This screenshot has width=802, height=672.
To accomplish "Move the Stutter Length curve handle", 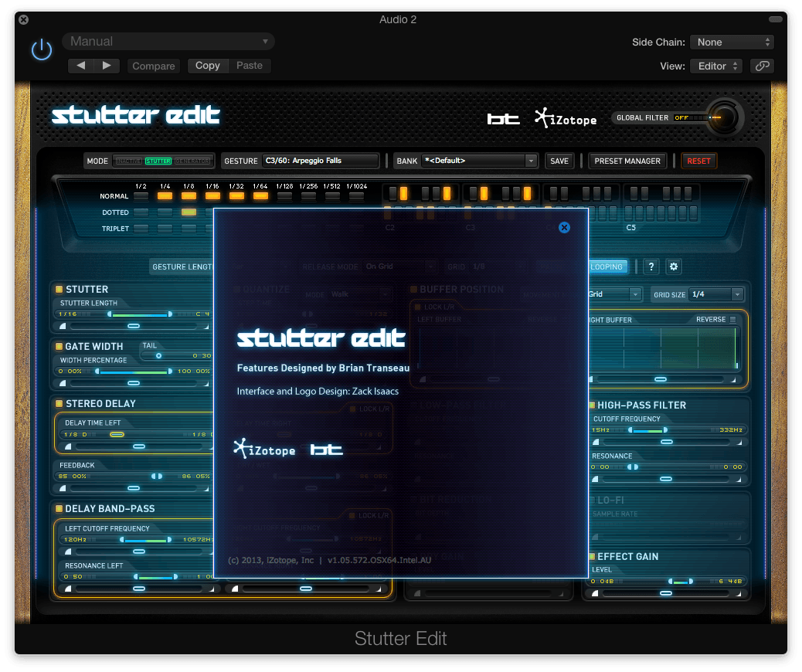I will pos(134,326).
